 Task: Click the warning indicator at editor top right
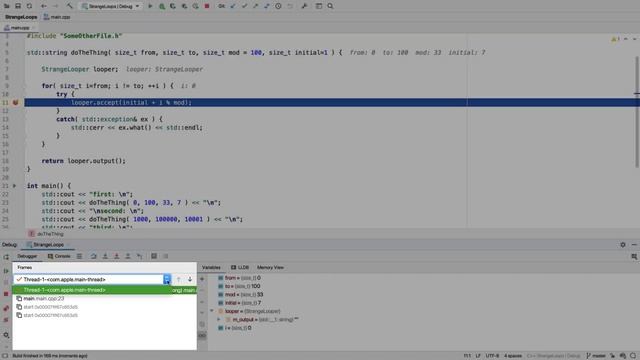tap(615, 39)
